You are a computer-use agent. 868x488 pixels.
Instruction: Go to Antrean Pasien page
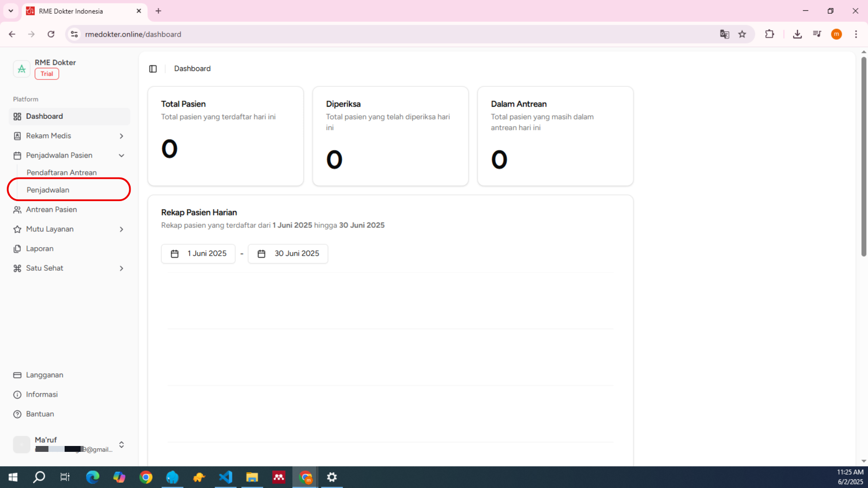click(x=52, y=210)
